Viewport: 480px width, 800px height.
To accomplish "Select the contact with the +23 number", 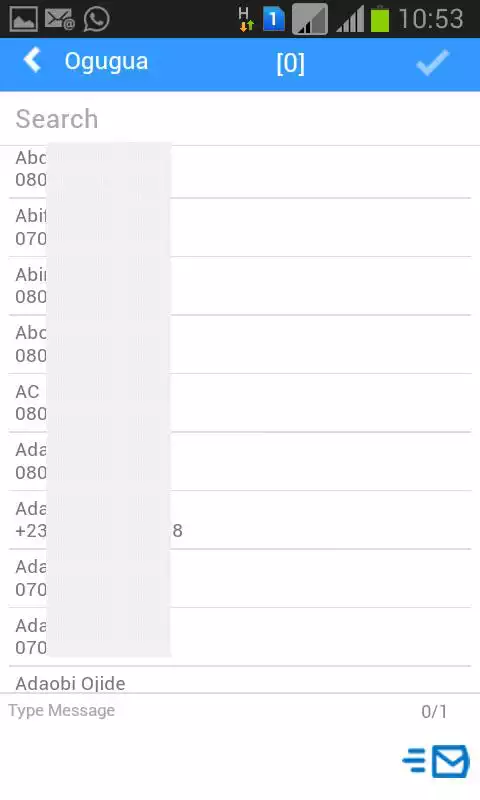I will click(240, 520).
